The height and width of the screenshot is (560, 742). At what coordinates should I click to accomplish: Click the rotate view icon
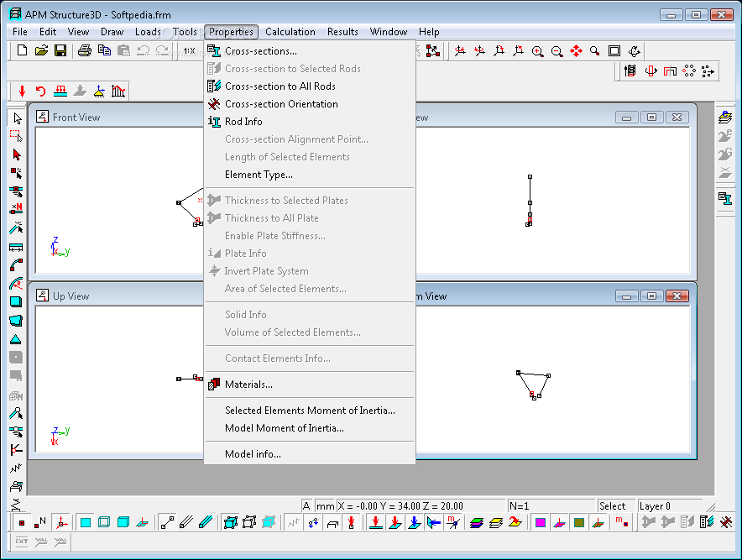point(634,51)
